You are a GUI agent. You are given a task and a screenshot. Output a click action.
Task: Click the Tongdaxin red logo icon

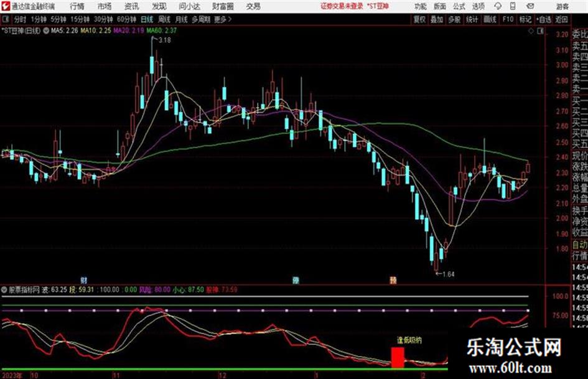pyautogui.click(x=5, y=6)
